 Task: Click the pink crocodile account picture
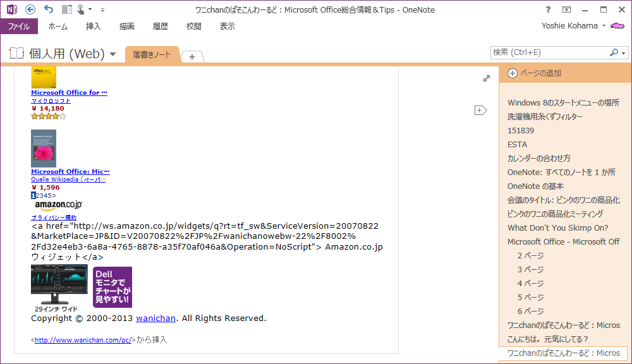tap(617, 26)
